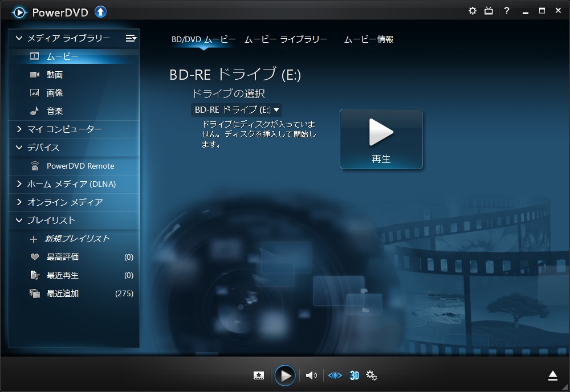Screen dimensions: 570x392
Task: Select ムービー in the media library sidebar
Action: pos(57,56)
